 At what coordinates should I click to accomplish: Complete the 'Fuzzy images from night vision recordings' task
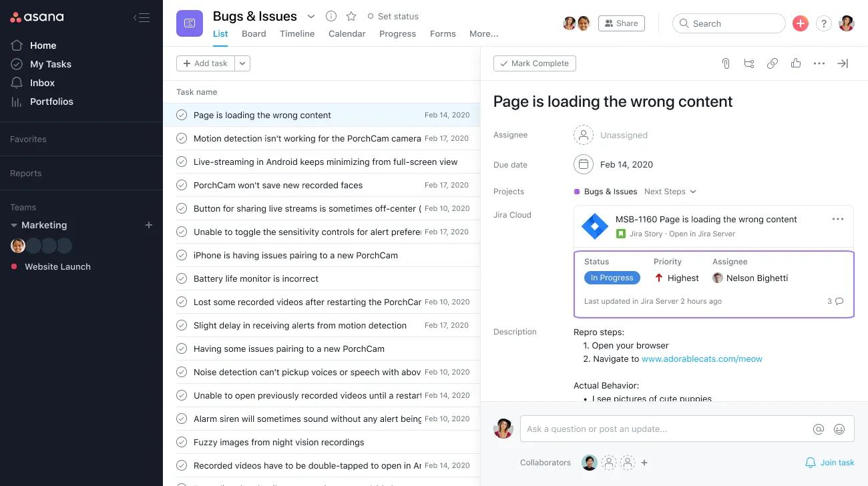click(181, 442)
